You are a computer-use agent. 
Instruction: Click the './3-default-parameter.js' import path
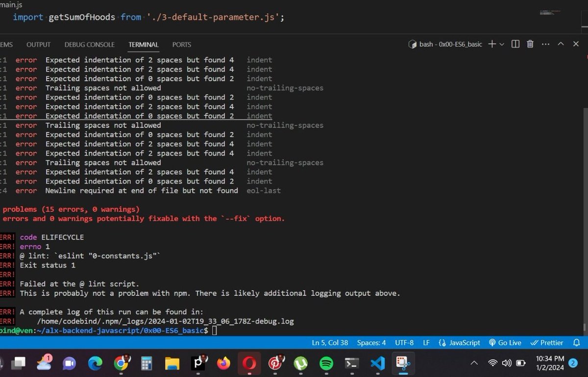click(214, 17)
